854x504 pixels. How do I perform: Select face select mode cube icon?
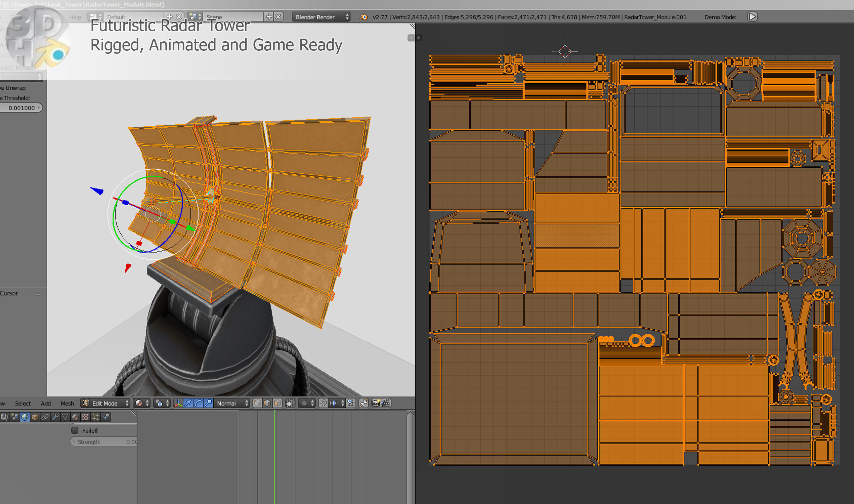277,403
